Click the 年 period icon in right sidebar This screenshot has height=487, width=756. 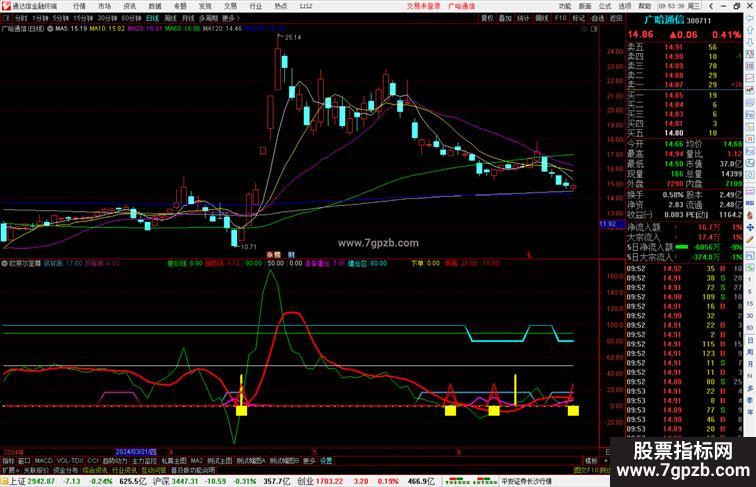pyautogui.click(x=750, y=412)
